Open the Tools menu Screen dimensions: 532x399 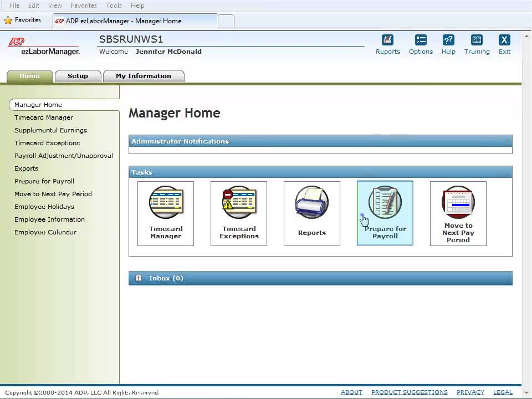tap(113, 5)
